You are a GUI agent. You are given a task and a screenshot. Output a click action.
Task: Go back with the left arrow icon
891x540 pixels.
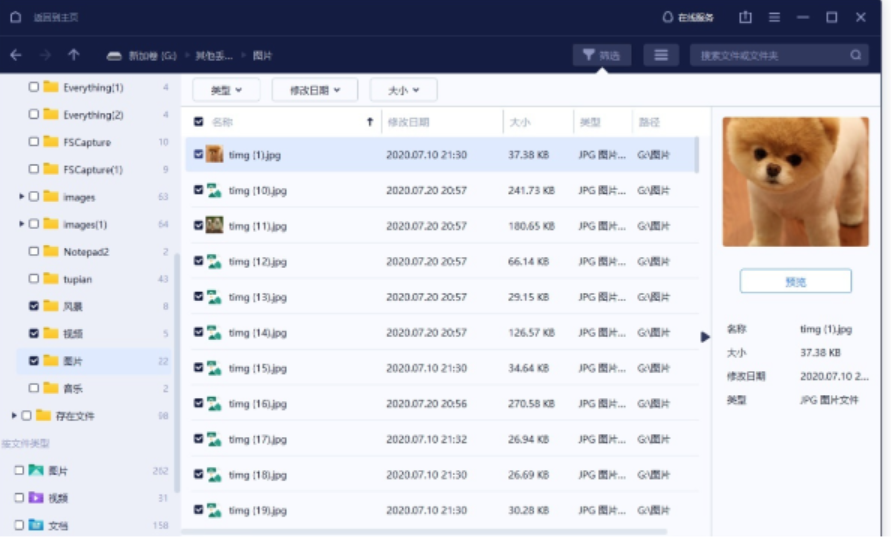(16, 55)
